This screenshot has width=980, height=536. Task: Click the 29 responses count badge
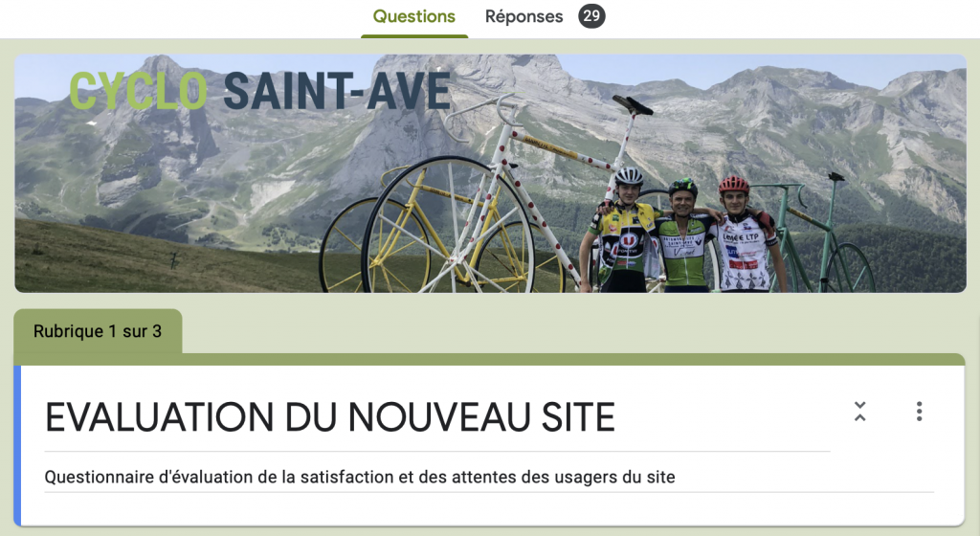click(591, 16)
